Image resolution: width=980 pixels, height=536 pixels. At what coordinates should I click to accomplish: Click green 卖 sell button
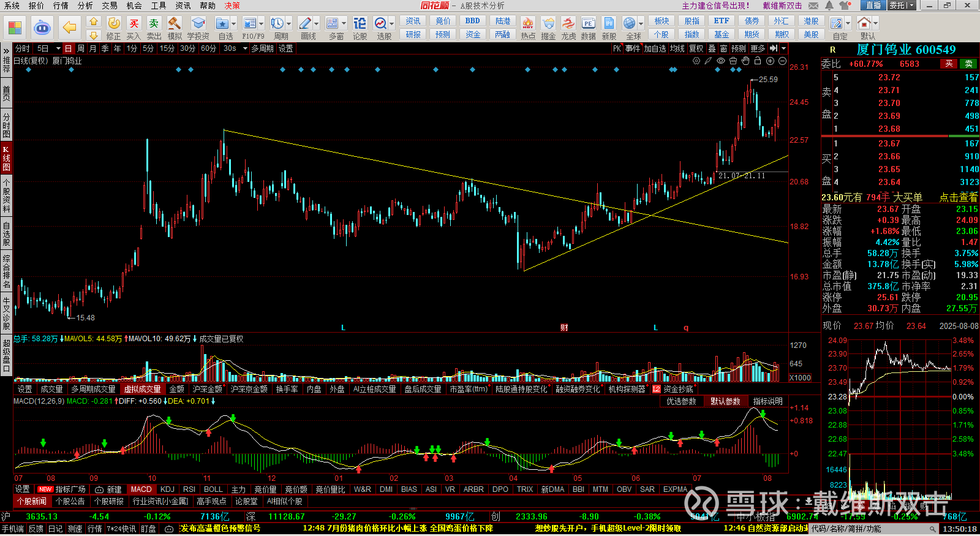click(x=969, y=64)
